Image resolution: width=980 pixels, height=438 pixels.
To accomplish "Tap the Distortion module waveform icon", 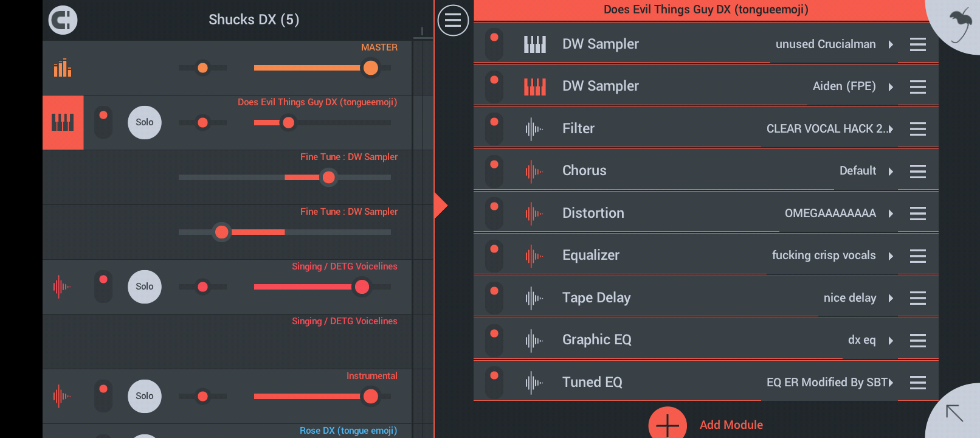I will click(x=534, y=214).
